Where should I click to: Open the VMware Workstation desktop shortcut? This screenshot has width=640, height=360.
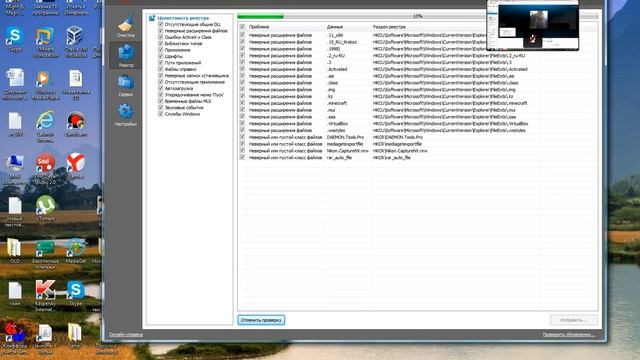[45, 41]
